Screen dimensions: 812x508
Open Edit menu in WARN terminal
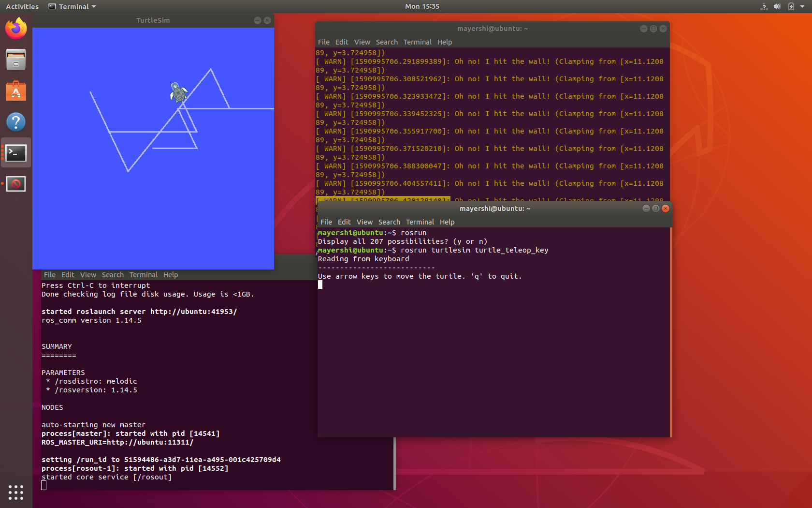(x=342, y=42)
